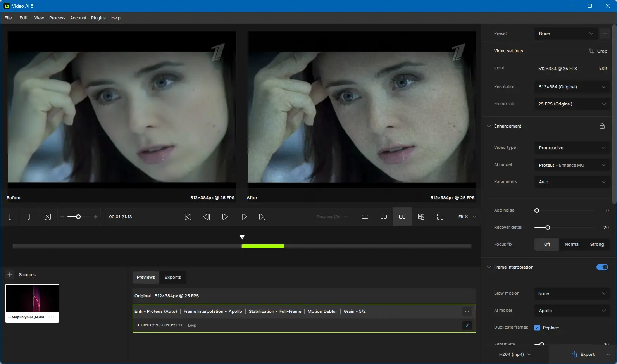Switch to the Previews tab
Screen dimensions: 617x364
146,277
